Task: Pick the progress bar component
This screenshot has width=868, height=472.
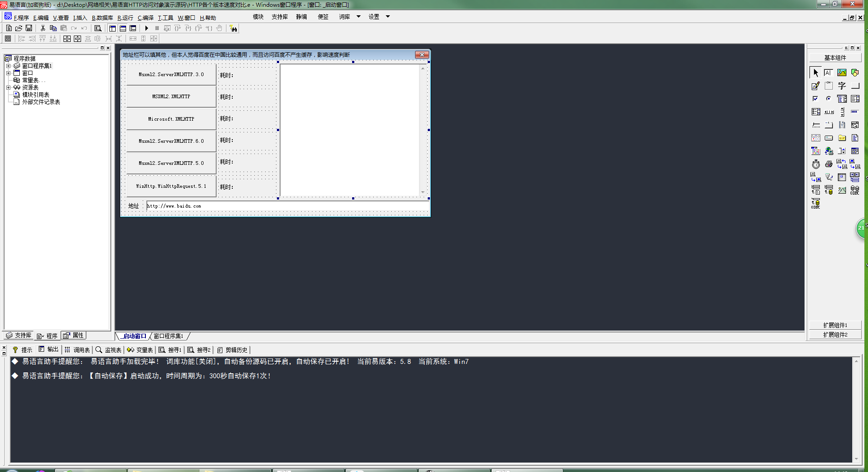Action: coord(855,112)
